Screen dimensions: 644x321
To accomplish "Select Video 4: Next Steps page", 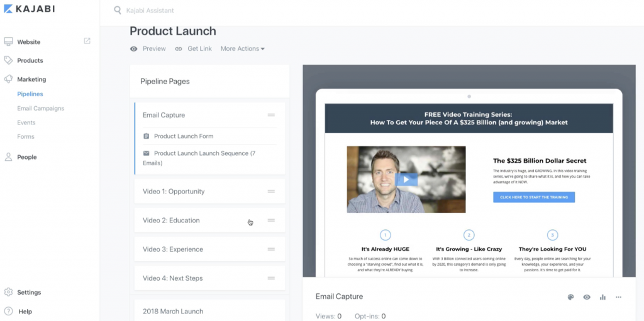I will point(210,278).
